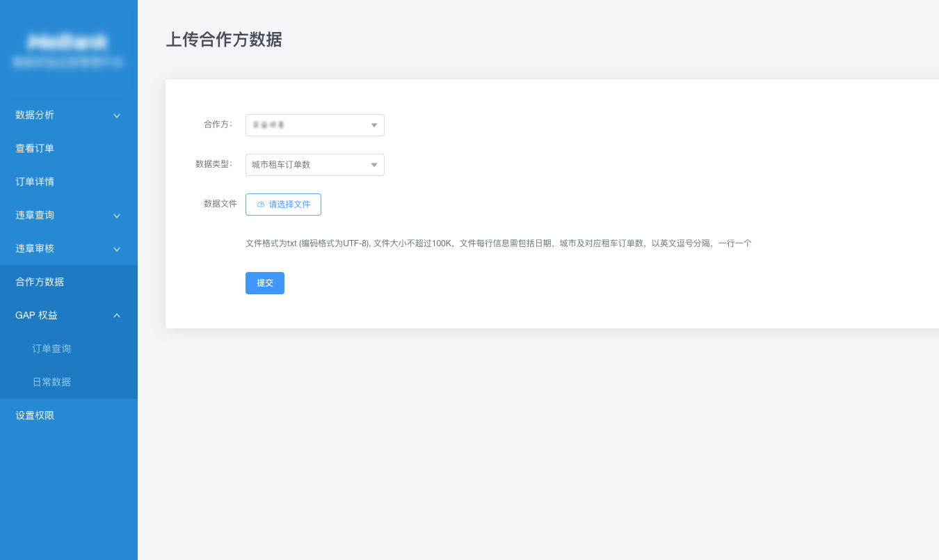Click the 数据分析 menu label
The width and height of the screenshot is (939, 560).
tap(35, 115)
